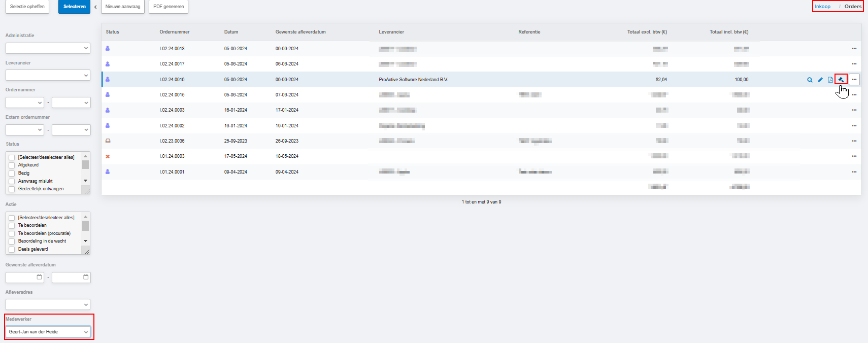The width and height of the screenshot is (868, 343).
Task: Click the red cross status icon of order I.01.24.0003
Action: [108, 156]
